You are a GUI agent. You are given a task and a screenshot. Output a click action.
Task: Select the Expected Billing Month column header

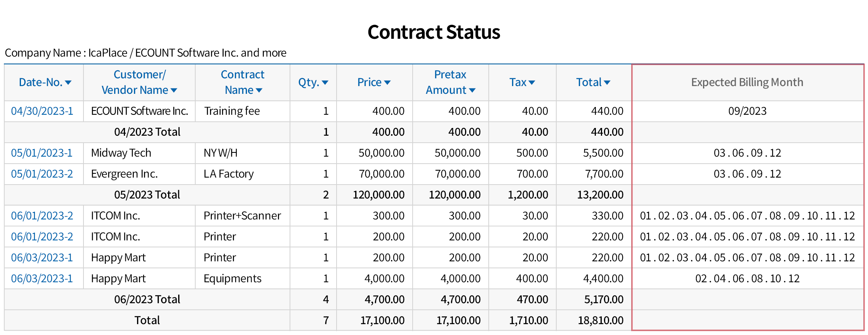[747, 83]
